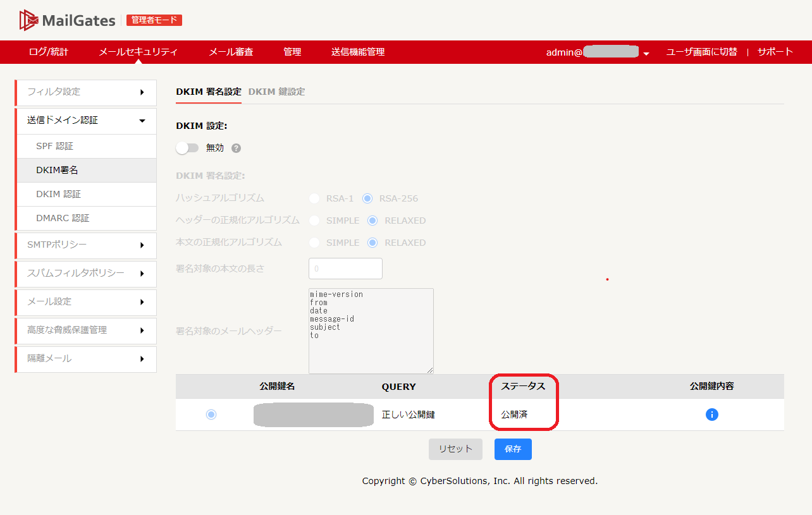
Task: Click the MailGates logo
Action: coord(66,20)
